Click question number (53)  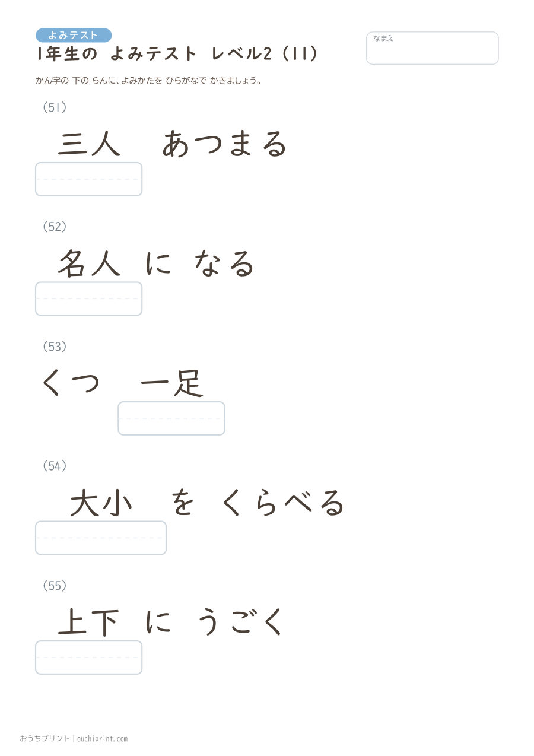tap(55, 347)
